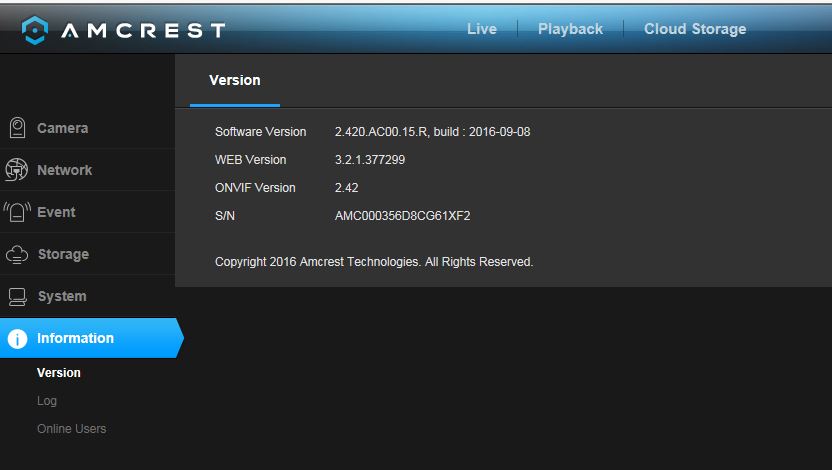Image resolution: width=832 pixels, height=470 pixels.
Task: Select the Version tab header
Action: point(235,80)
